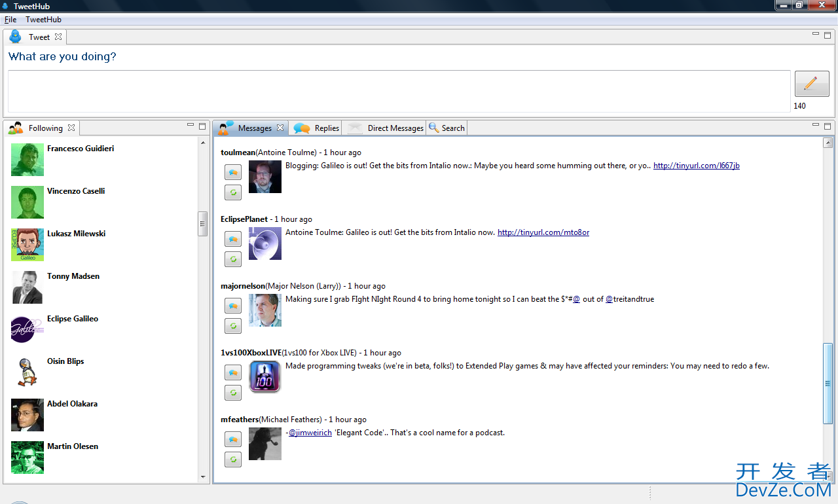Image resolution: width=838 pixels, height=504 pixels.
Task: Reply to majornelson's tweet
Action: [233, 306]
